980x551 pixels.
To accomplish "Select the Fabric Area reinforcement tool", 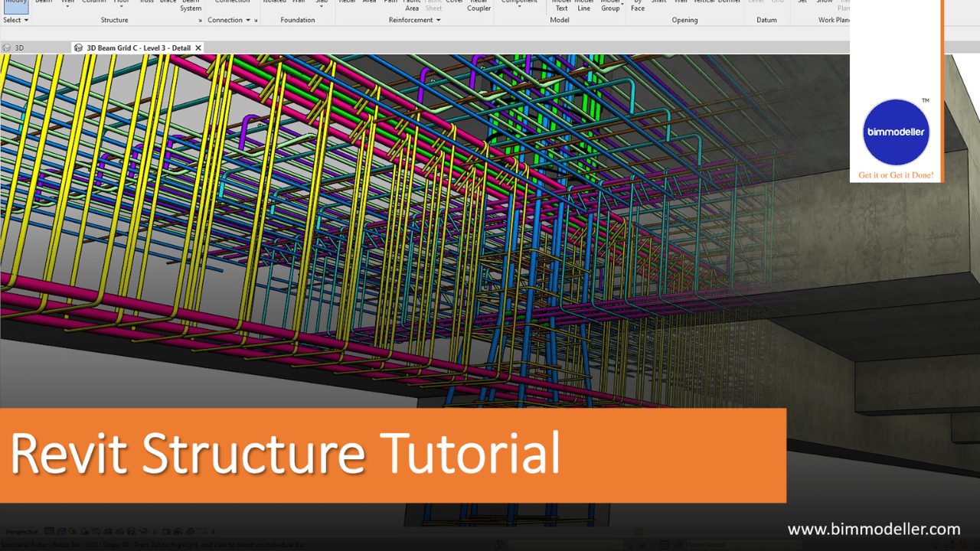I will (x=412, y=5).
